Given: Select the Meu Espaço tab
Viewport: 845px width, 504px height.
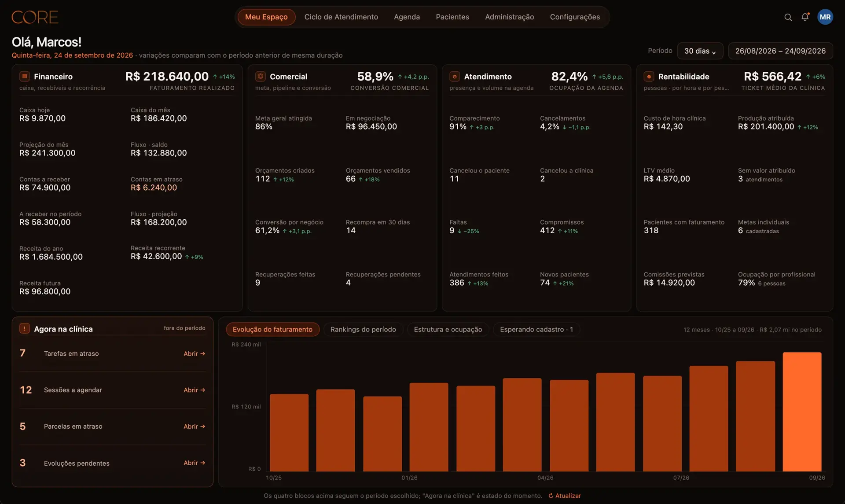Looking at the screenshot, I should click(266, 17).
